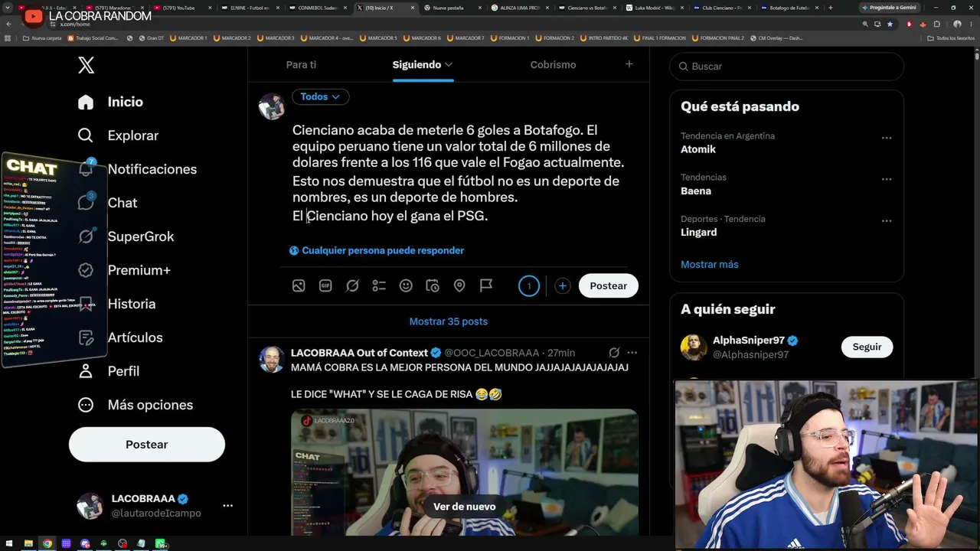Image resolution: width=980 pixels, height=551 pixels.
Task: Bookmark this page with star icon
Action: (890, 24)
